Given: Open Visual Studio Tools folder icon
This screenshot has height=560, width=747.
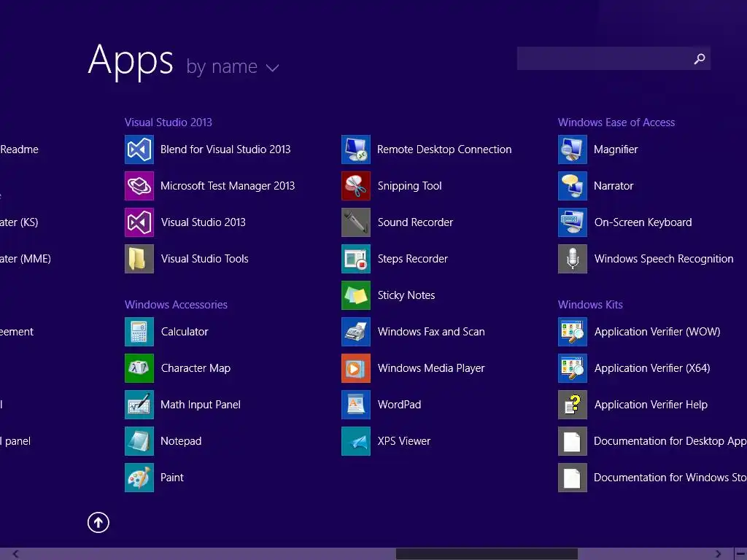Looking at the screenshot, I should (139, 259).
